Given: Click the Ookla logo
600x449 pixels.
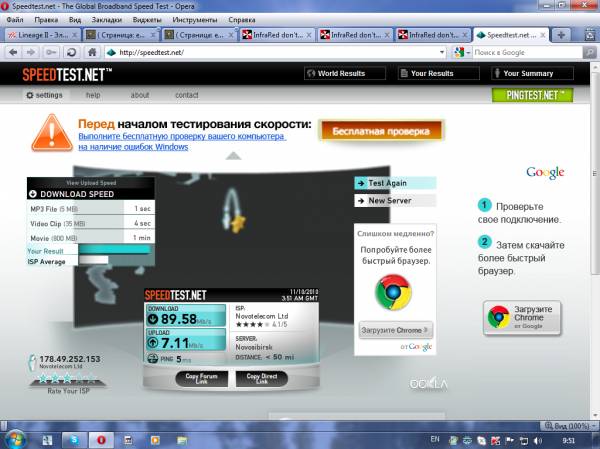Looking at the screenshot, I should pyautogui.click(x=428, y=384).
